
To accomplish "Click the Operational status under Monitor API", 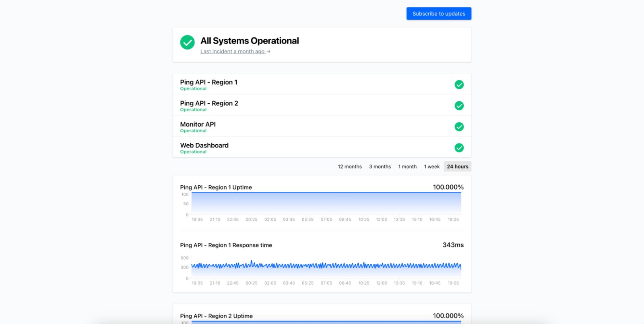I will tap(193, 131).
